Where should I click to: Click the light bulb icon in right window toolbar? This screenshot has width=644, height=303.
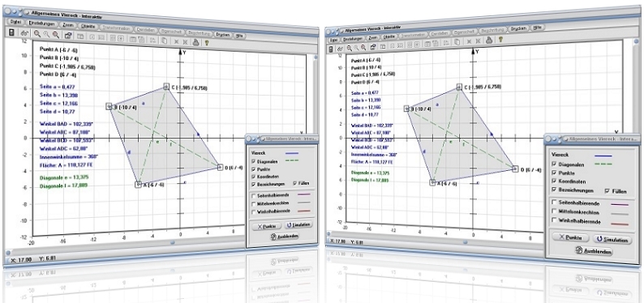pos(500,40)
